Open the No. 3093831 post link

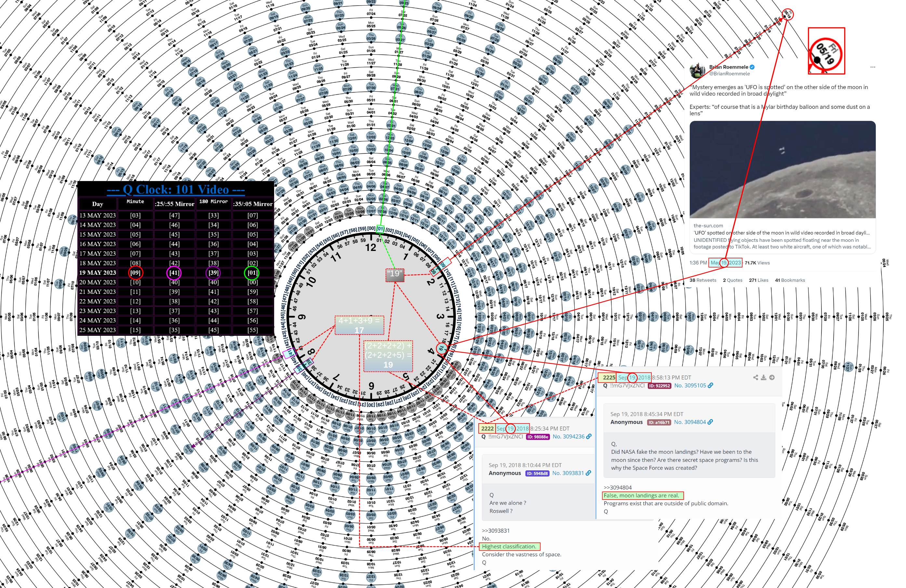pos(568,473)
